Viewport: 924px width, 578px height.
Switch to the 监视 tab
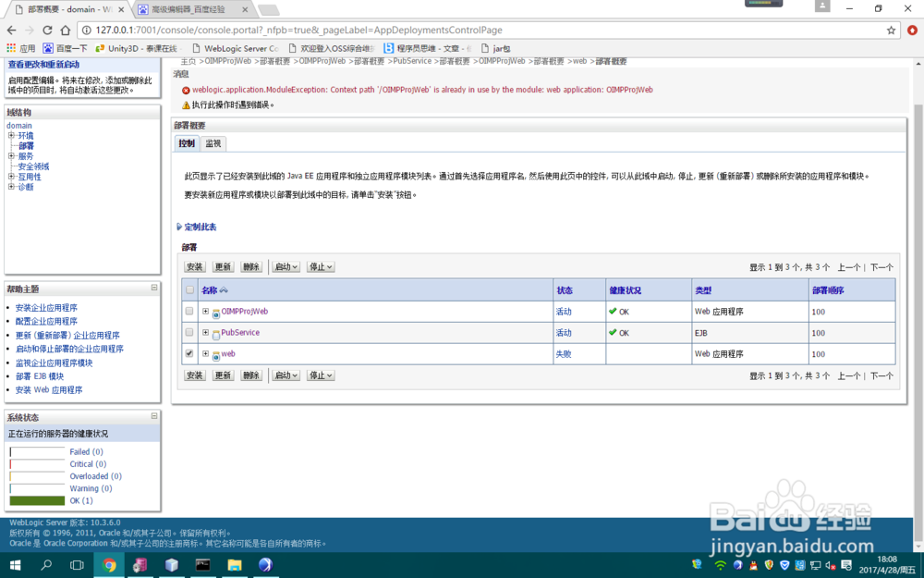[x=213, y=143]
